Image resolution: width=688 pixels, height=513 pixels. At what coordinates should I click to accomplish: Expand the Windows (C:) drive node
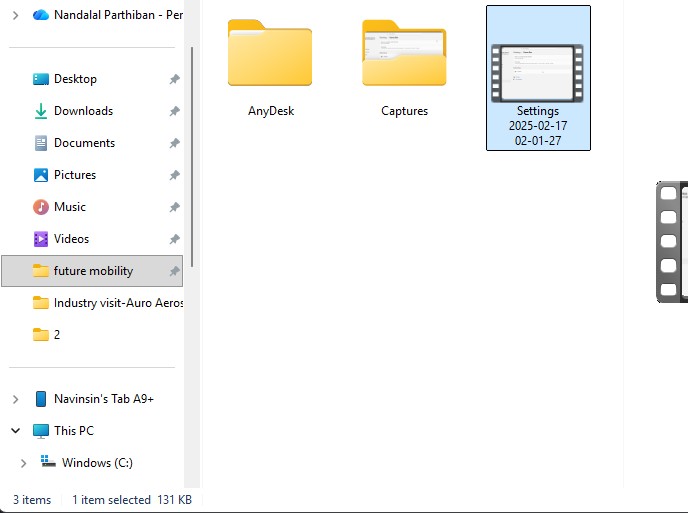[x=23, y=463]
